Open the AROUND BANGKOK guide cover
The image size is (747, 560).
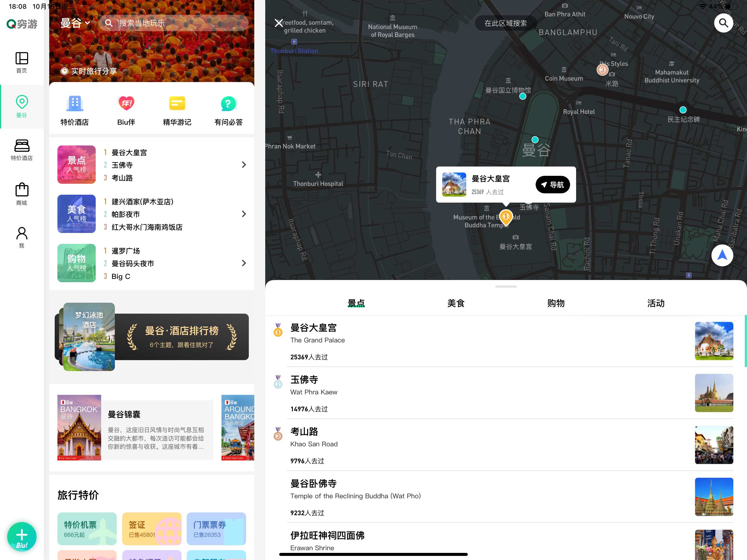(x=238, y=428)
